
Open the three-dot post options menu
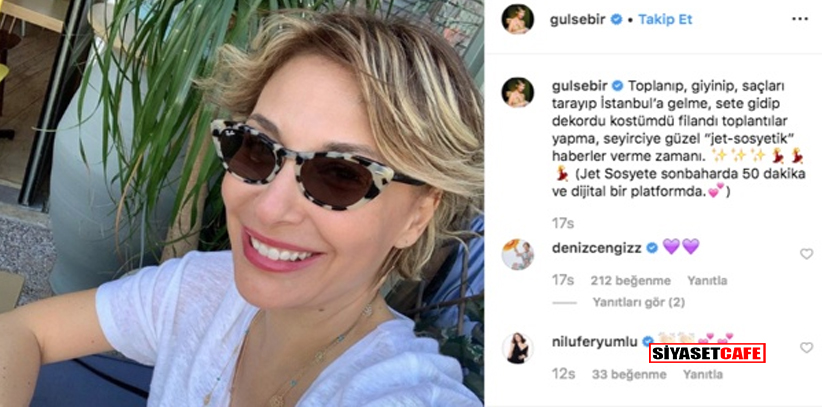(799, 19)
